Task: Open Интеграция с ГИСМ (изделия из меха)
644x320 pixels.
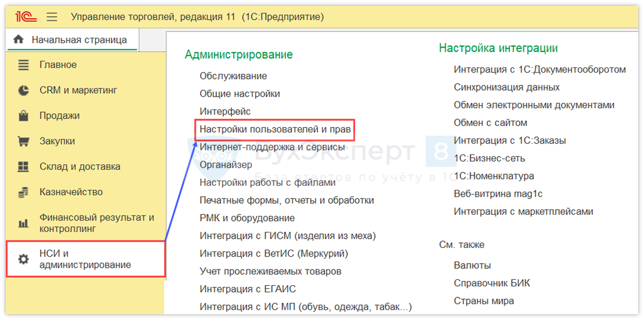Action: [x=288, y=236]
